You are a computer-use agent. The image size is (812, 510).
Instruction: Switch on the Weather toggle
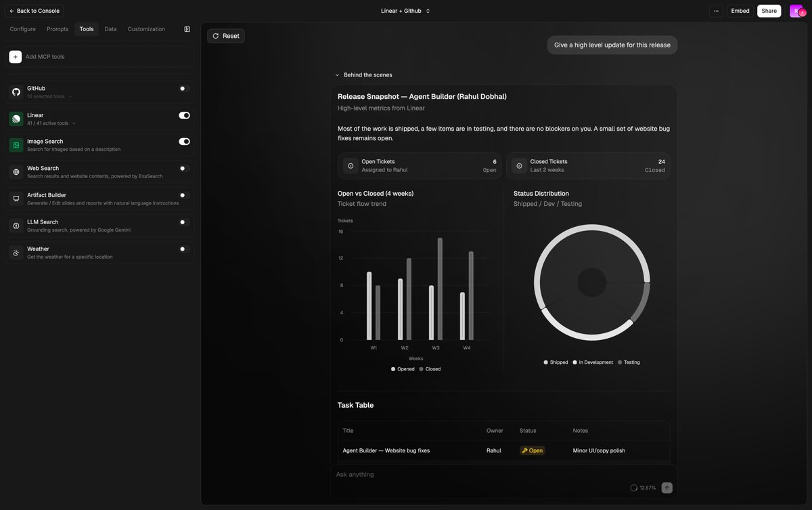click(x=184, y=249)
